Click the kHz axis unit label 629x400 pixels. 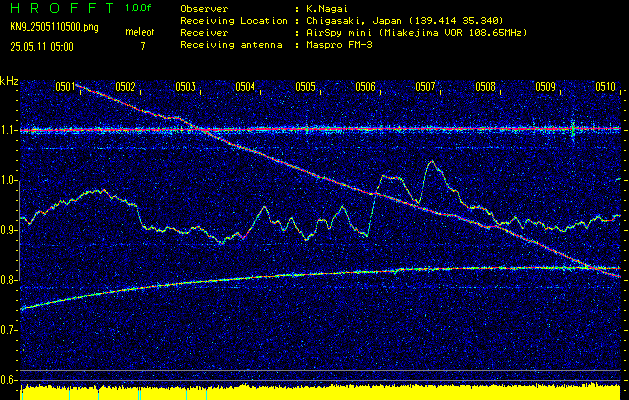pyautogui.click(x=9, y=81)
